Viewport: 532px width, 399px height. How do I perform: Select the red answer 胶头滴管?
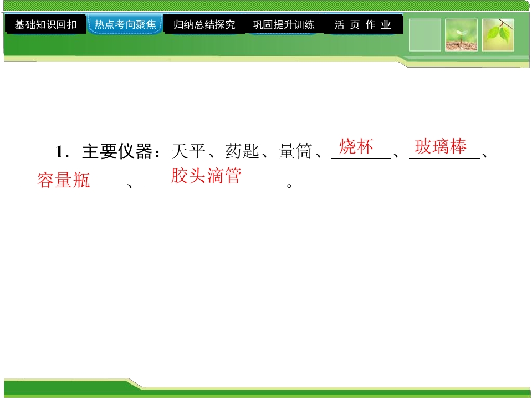[x=206, y=176]
